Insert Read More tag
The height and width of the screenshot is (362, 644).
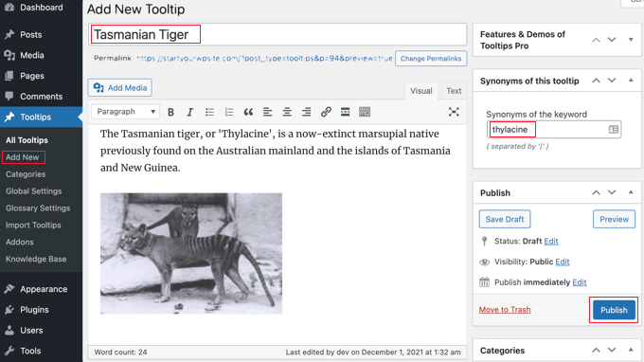[345, 112]
